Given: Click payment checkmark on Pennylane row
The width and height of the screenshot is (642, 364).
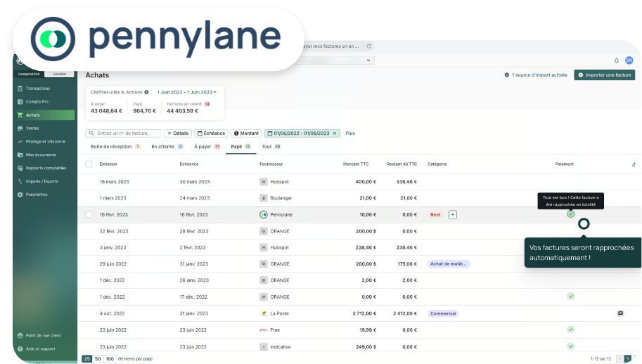Looking at the screenshot, I should pyautogui.click(x=571, y=214).
